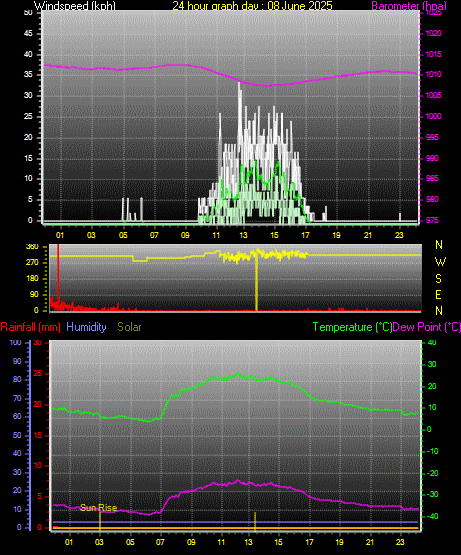Click the "Sun Rise" label
Viewport: 461px width, 555px height.
(x=98, y=508)
